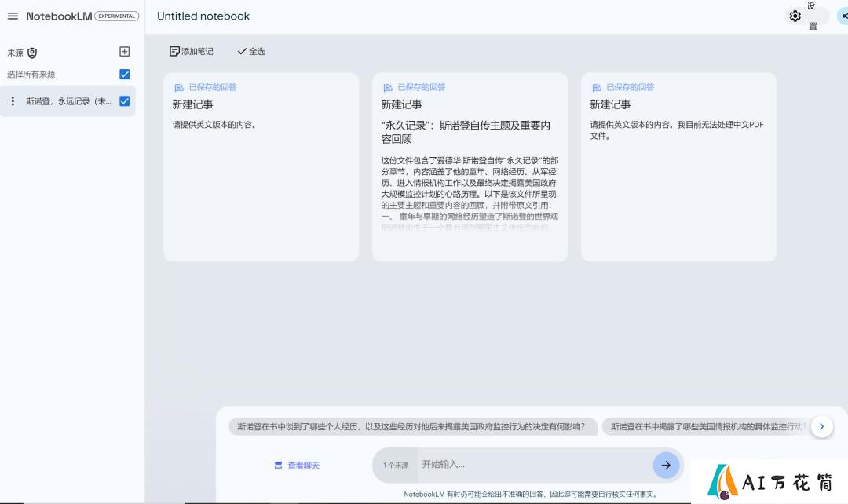This screenshot has height=504, width=848.
Task: Click saved-response icon on first note card
Action: (x=179, y=87)
